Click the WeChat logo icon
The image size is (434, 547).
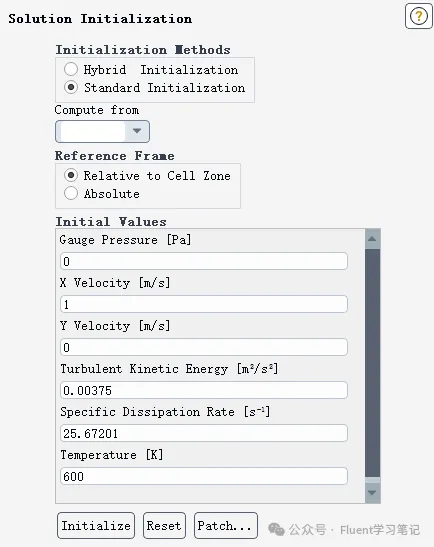pyautogui.click(x=276, y=529)
